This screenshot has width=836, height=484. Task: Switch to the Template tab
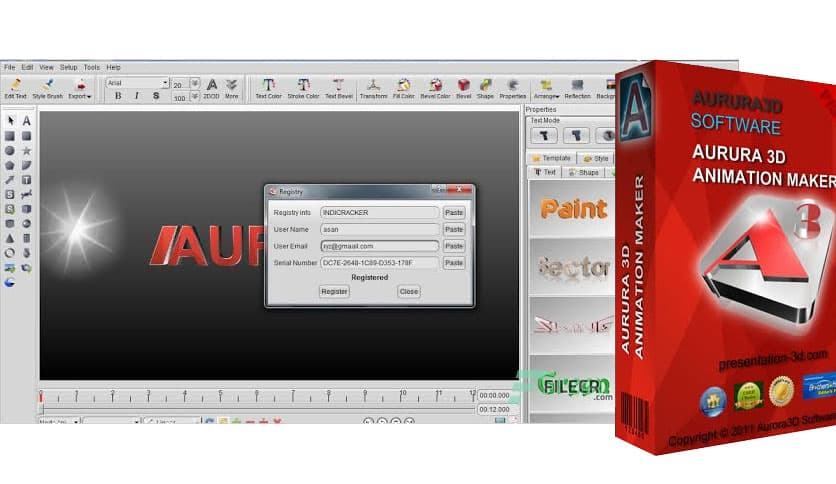click(552, 158)
